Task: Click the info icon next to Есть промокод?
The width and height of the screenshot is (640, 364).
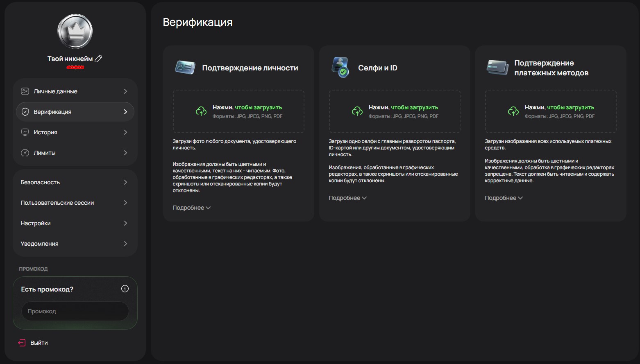Action: click(x=125, y=288)
